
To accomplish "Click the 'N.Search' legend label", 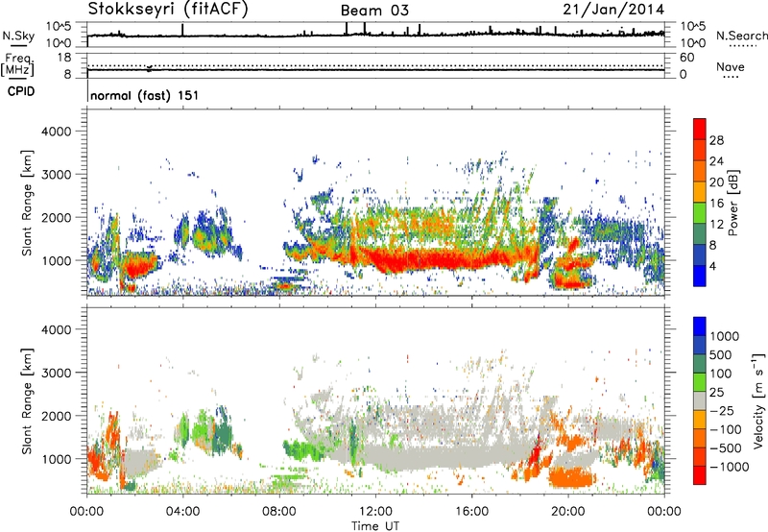I will (741, 36).
